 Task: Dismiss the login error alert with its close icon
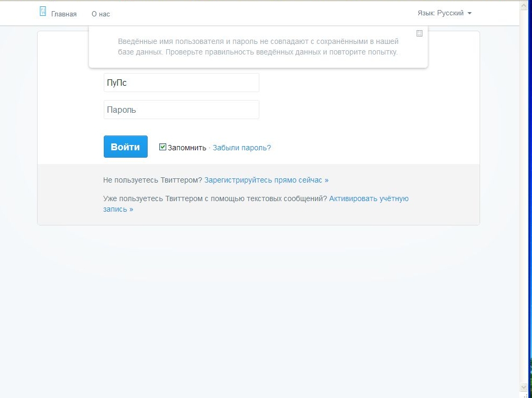[x=419, y=33]
